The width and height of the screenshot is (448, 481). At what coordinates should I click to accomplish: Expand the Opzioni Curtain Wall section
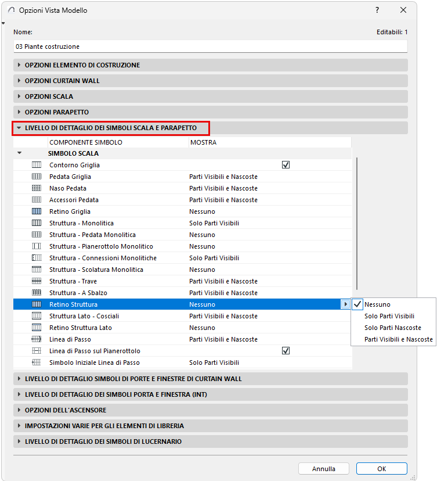19,81
